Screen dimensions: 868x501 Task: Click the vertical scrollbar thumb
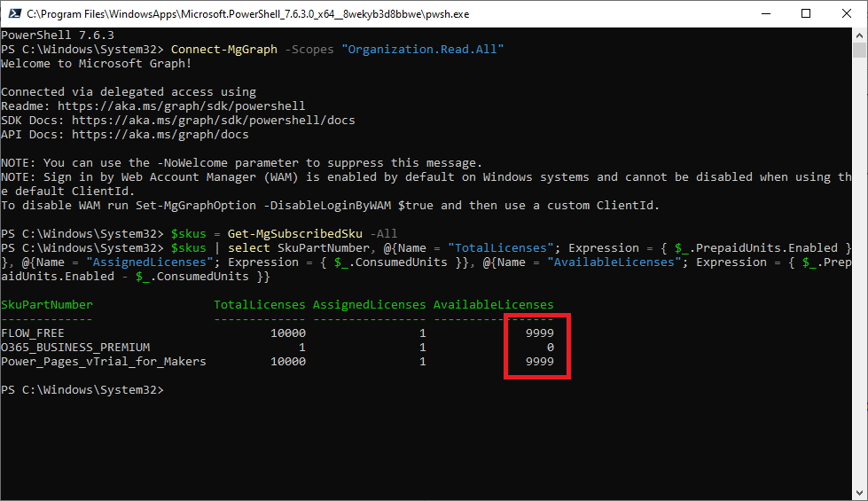point(859,51)
